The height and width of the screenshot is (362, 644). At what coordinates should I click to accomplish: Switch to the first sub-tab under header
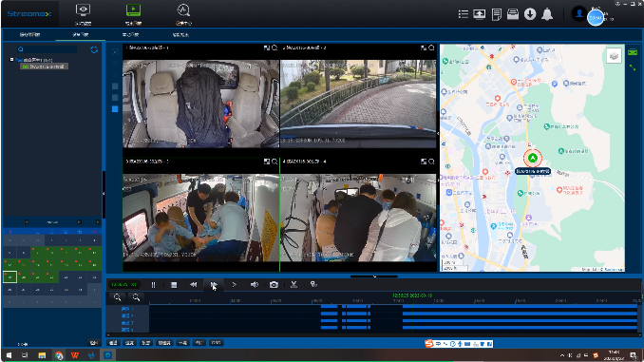pos(30,34)
